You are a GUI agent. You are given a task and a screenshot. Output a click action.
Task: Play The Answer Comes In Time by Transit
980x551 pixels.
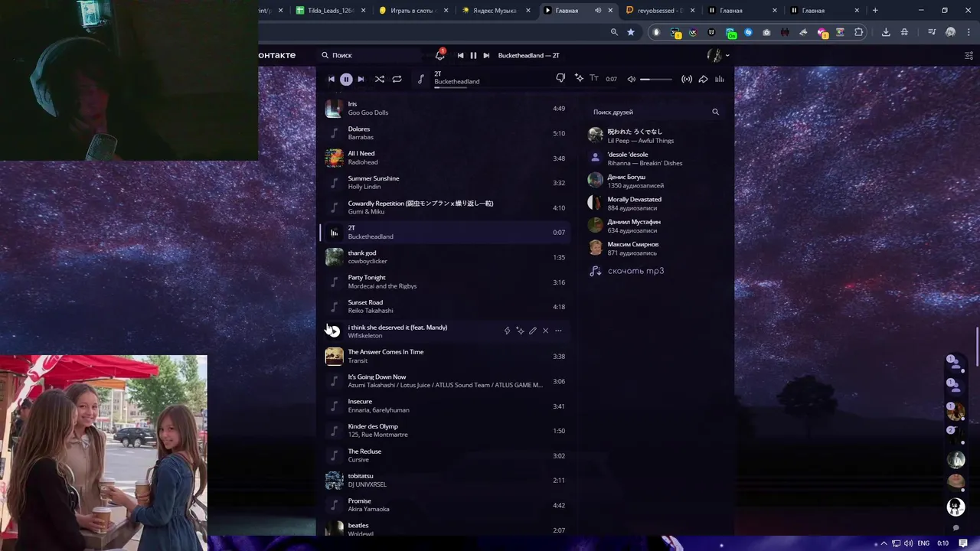pyautogui.click(x=334, y=357)
